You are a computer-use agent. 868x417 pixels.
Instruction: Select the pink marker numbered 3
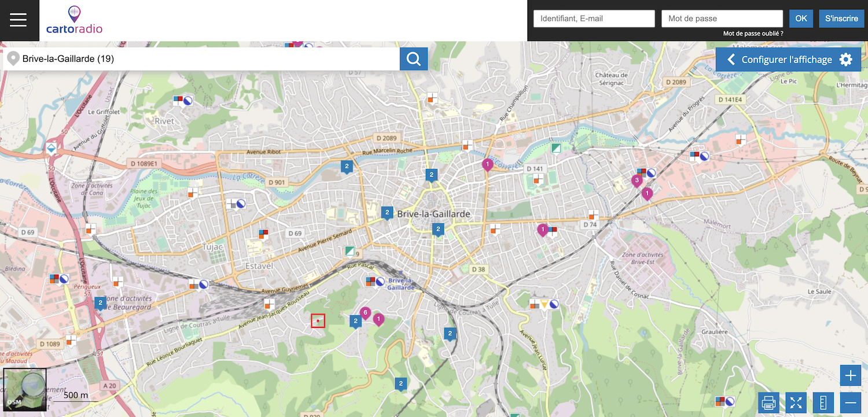coord(637,180)
